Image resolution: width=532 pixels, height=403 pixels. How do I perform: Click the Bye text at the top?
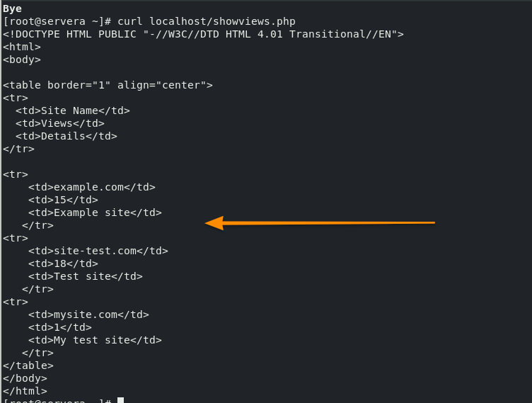click(x=12, y=8)
